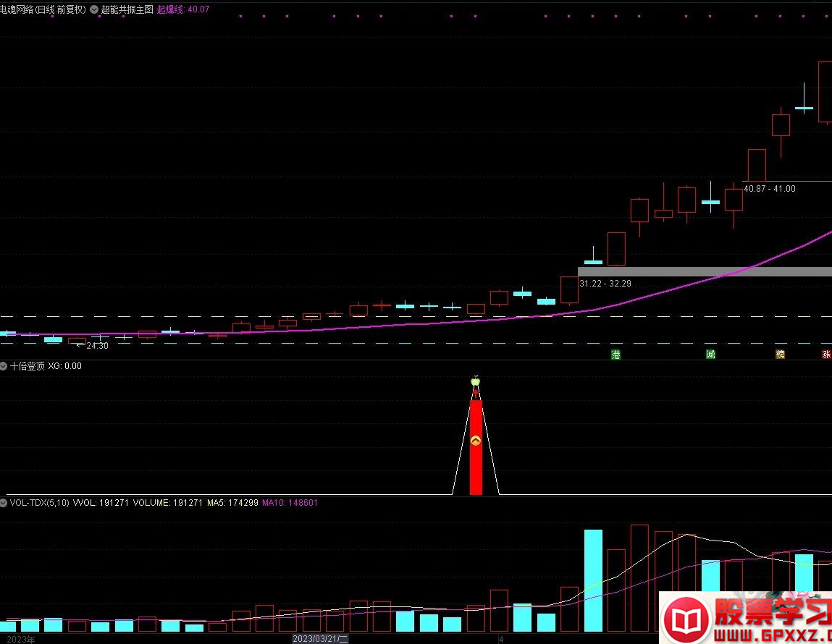This screenshot has width=832, height=644.
Task: Click the orange 榜 event marker icon
Action: [x=780, y=355]
